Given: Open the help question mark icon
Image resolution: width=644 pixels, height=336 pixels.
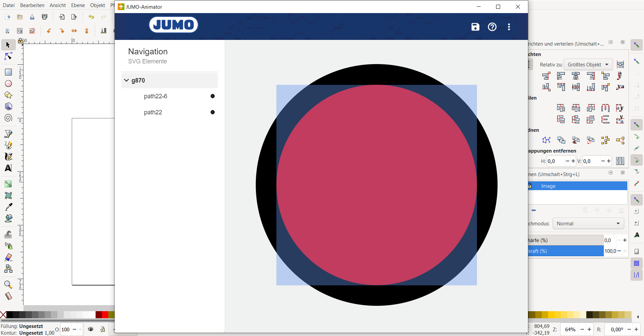Looking at the screenshot, I should pyautogui.click(x=492, y=27).
